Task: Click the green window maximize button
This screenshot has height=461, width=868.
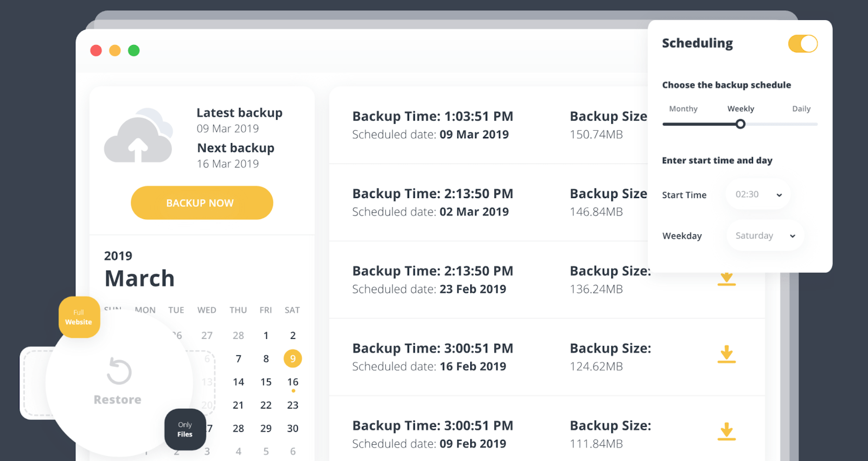Action: click(x=134, y=50)
